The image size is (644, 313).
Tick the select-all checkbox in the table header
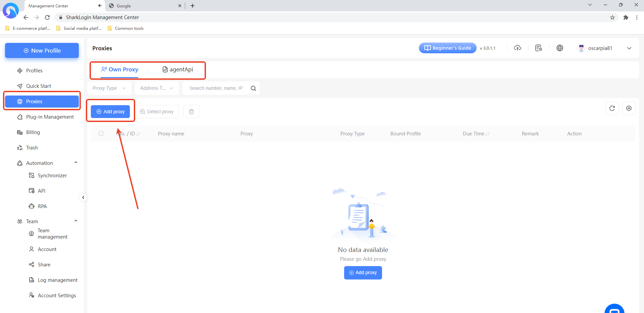click(x=101, y=133)
